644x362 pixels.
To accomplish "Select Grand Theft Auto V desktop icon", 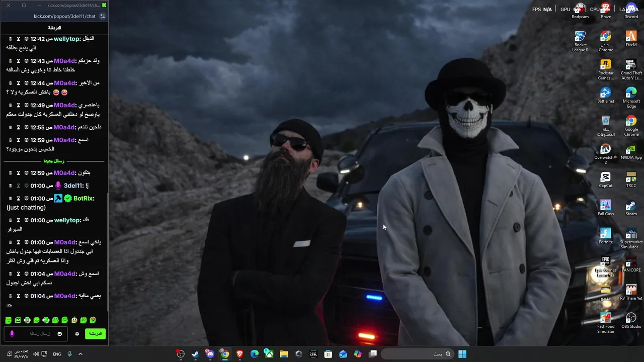I will point(631,69).
